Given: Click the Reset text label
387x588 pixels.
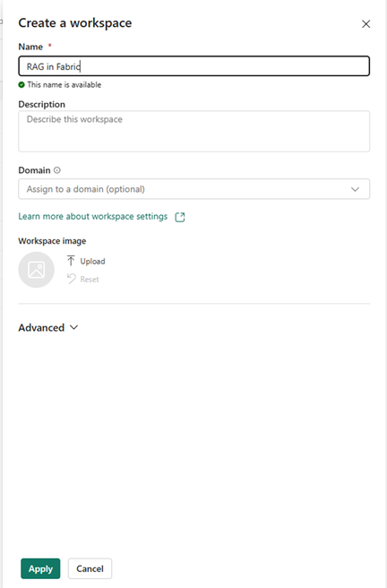Looking at the screenshot, I should coord(90,279).
